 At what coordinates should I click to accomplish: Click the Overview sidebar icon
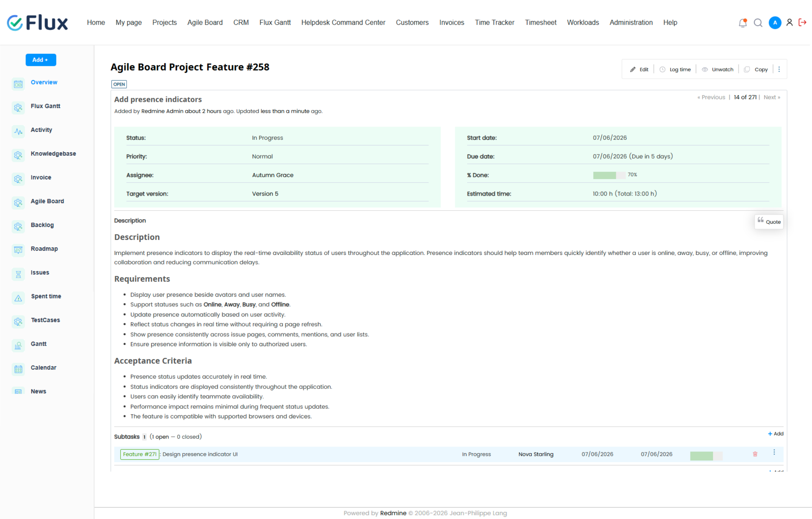click(x=18, y=84)
